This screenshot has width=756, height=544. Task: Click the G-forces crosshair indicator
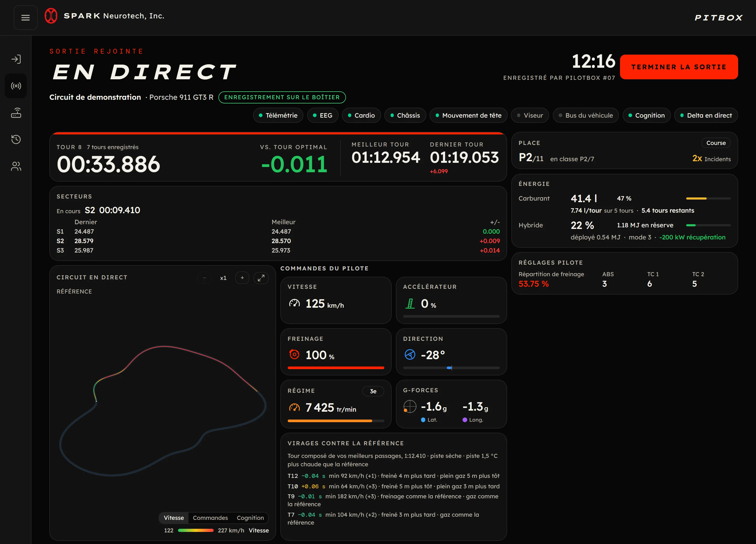pyautogui.click(x=410, y=407)
